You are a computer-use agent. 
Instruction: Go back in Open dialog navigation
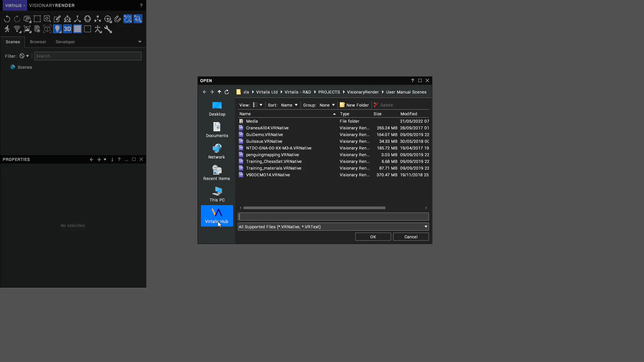click(x=205, y=92)
